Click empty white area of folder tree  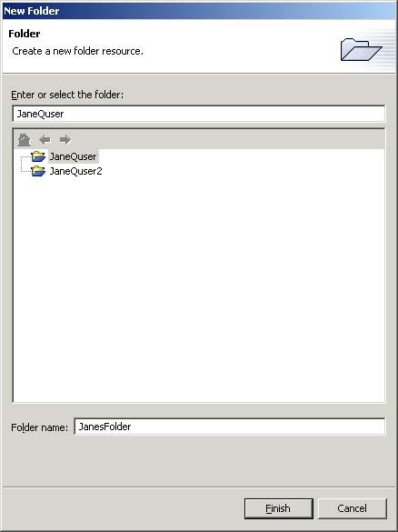coord(199,288)
